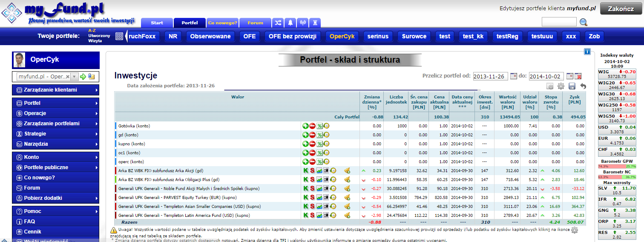644x242 pixels.
Task: Click percent icon in gd (konto) row
Action: 319,135
